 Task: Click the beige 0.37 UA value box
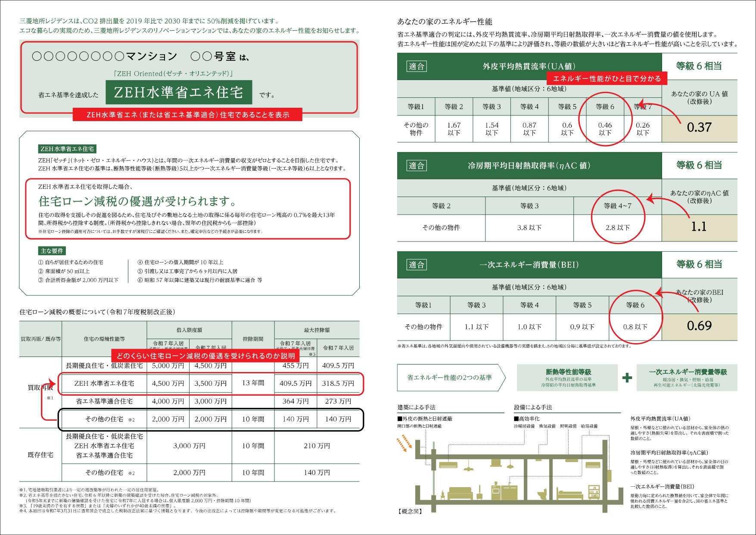coord(699,128)
